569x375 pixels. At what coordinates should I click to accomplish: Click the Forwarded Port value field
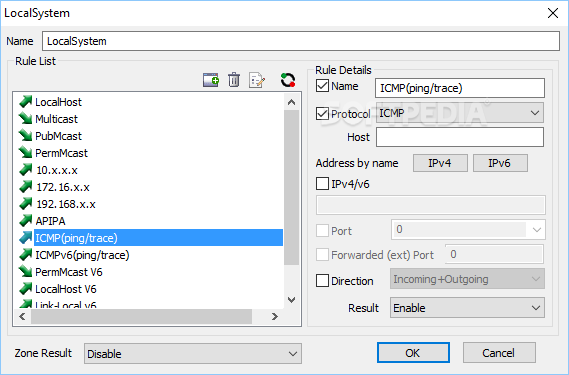pyautogui.click(x=494, y=254)
